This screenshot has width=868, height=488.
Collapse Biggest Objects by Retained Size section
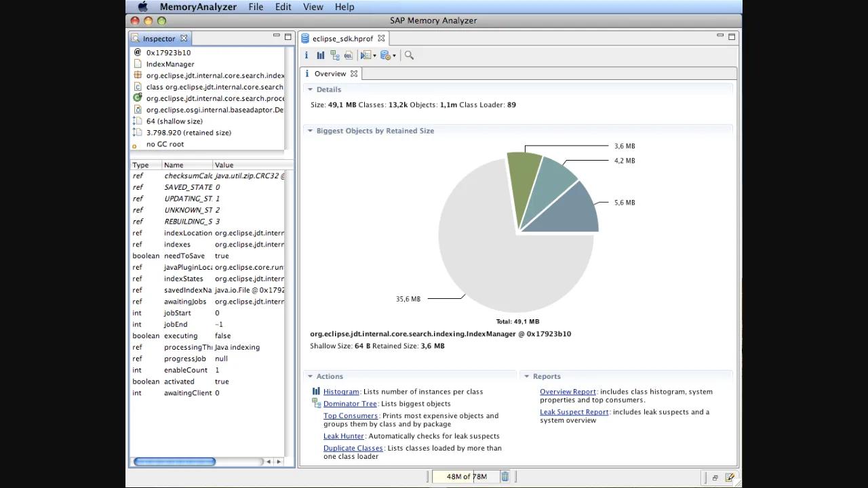[310, 131]
